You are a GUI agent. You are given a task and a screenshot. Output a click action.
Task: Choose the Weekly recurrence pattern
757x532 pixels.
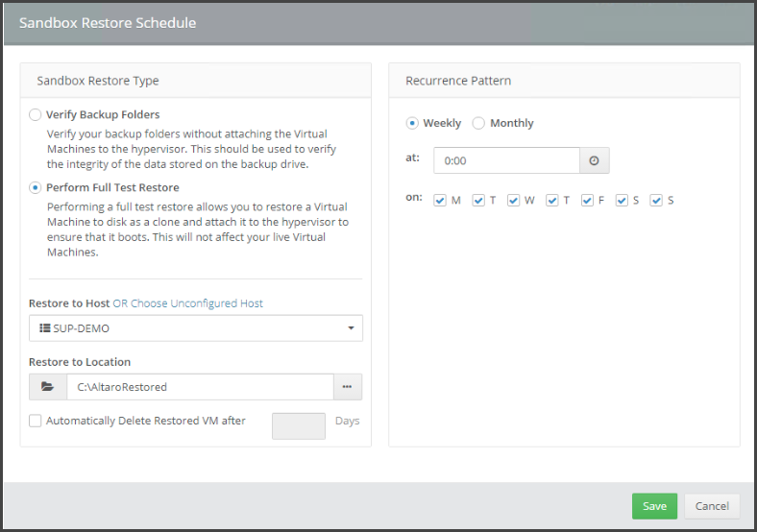coord(412,123)
